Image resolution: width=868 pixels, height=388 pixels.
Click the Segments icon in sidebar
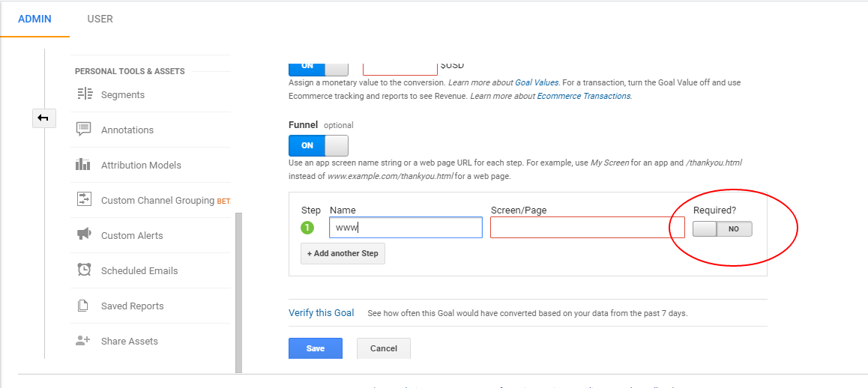(84, 94)
